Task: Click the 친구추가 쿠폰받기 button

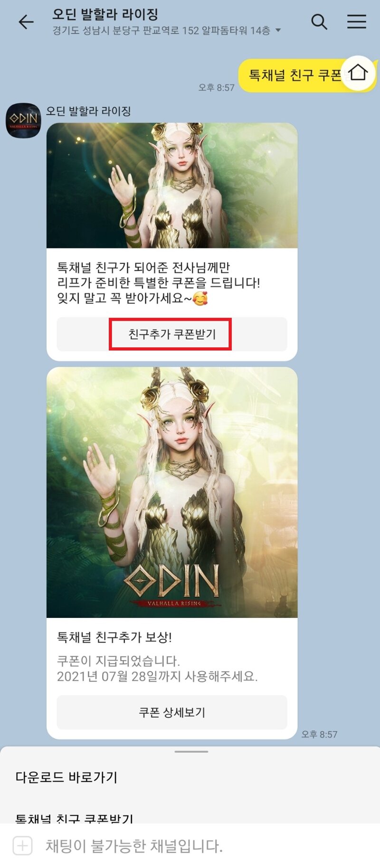Action: (x=172, y=334)
